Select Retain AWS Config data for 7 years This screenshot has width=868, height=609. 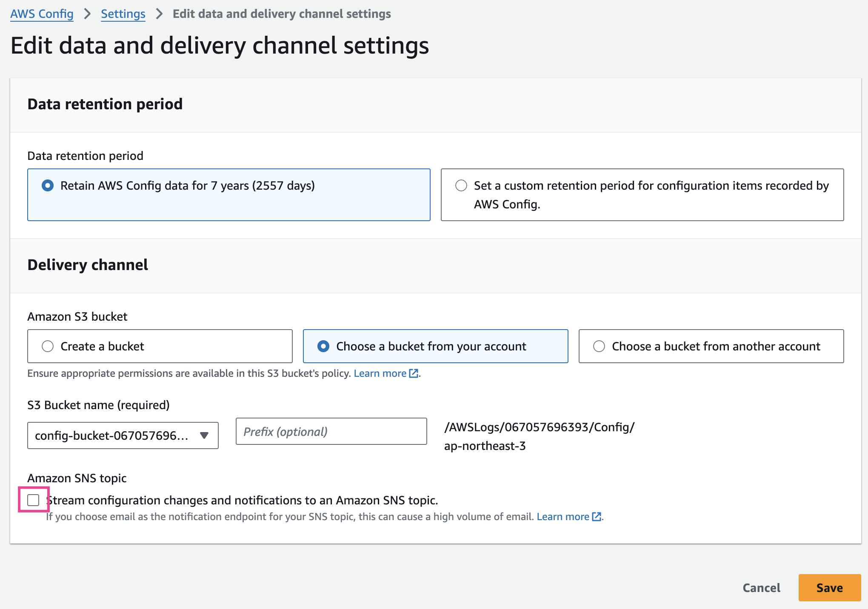(x=48, y=186)
